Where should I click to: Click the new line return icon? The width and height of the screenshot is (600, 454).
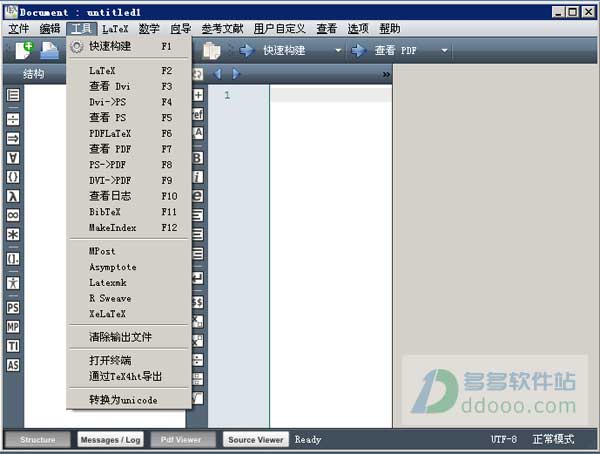pos(197,278)
